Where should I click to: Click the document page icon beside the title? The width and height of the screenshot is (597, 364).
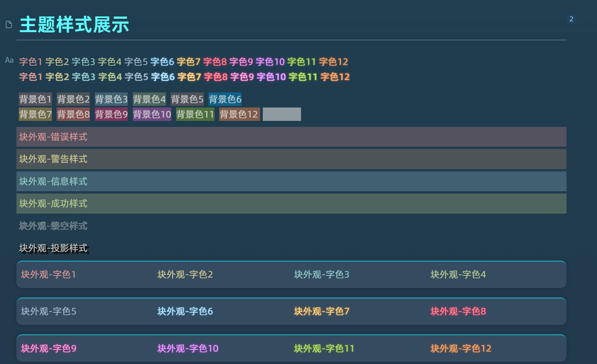8,24
